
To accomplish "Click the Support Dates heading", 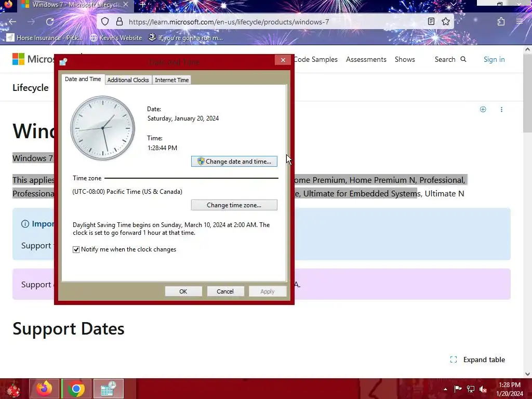I will 69,328.
